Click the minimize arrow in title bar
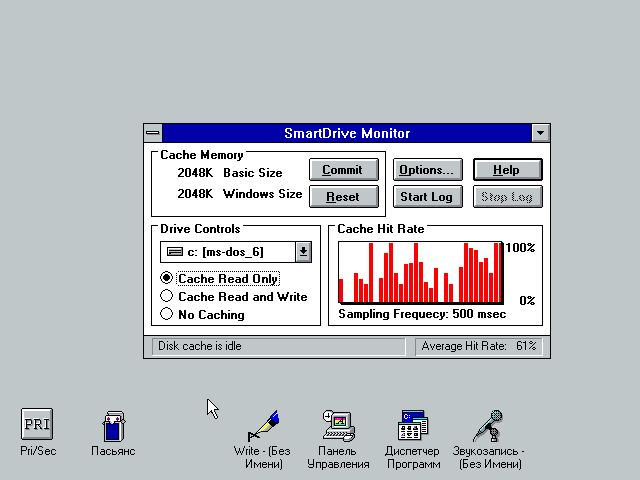Screen dimensions: 640x480 541,133
